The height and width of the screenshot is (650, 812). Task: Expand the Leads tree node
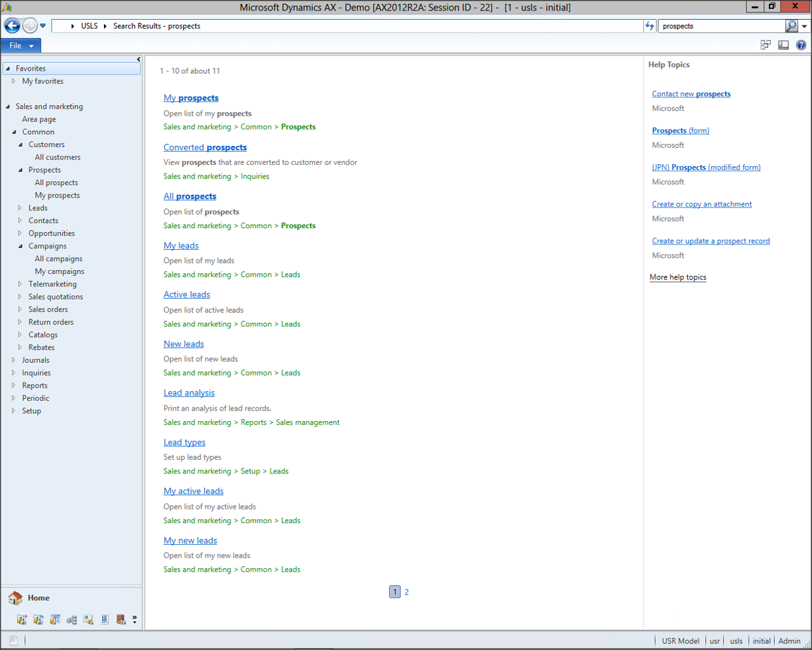tap(20, 208)
